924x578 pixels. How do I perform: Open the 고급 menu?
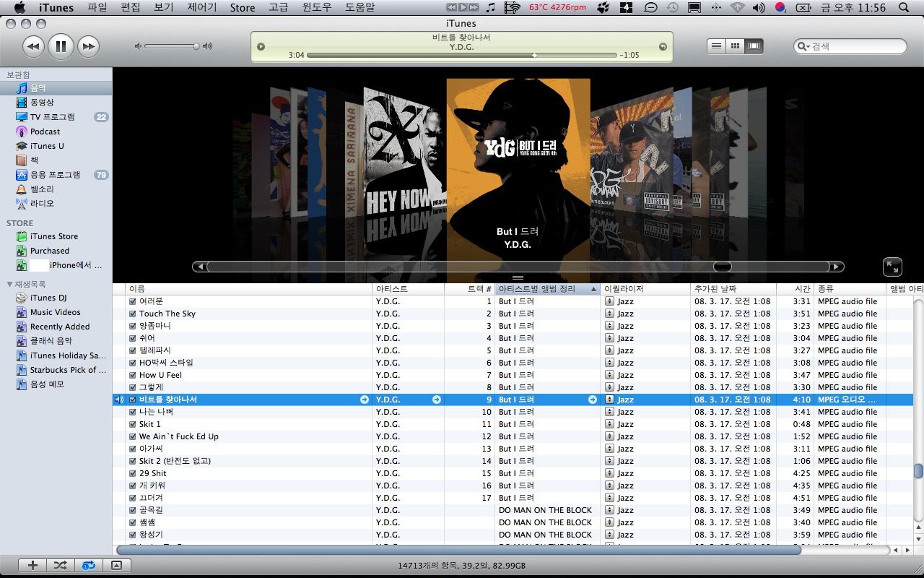click(x=278, y=7)
